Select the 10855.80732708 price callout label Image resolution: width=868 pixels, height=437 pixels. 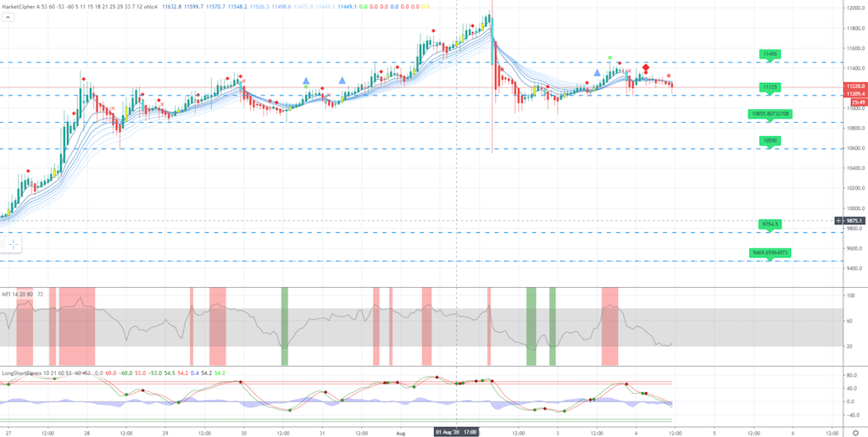[x=770, y=113]
